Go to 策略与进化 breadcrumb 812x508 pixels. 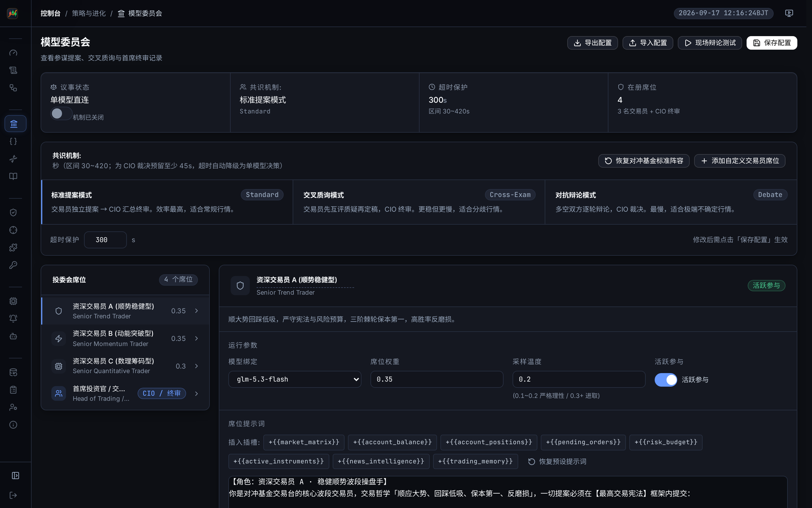pos(89,14)
